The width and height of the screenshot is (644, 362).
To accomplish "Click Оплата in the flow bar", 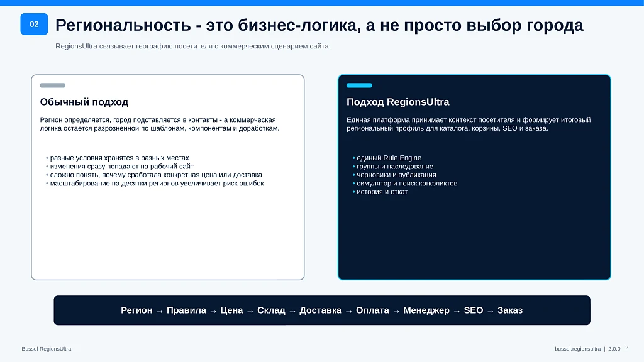I will tap(372, 310).
